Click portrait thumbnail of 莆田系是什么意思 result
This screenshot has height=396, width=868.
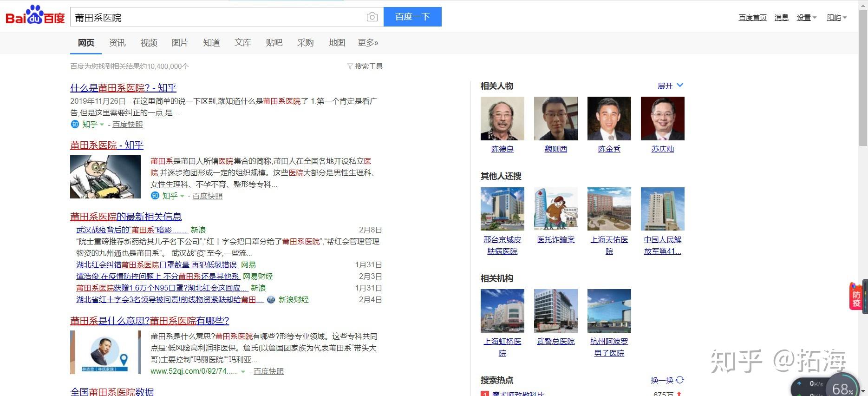click(x=105, y=352)
